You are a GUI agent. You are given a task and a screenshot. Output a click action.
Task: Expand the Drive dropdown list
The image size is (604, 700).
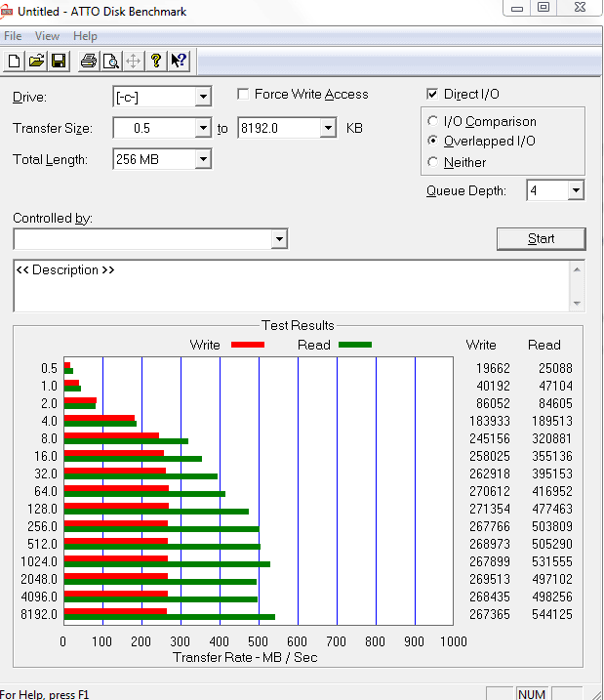pos(203,97)
